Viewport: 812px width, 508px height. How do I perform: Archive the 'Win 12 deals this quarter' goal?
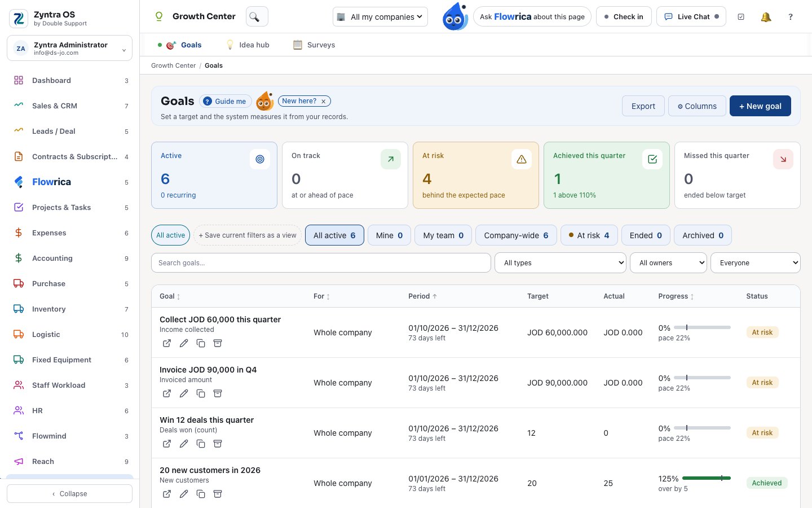coord(218,444)
